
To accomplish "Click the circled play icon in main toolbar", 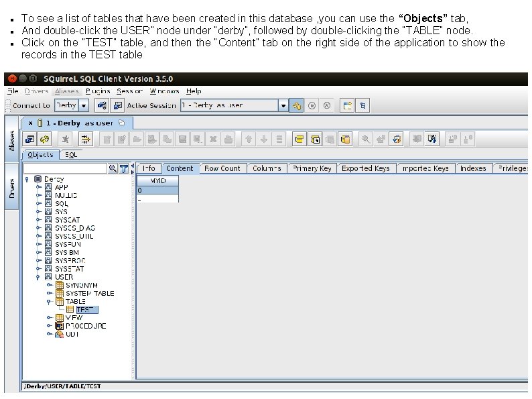I will point(312,105).
